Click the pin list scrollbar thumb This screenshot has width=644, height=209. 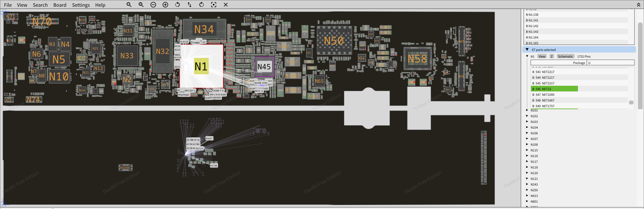(x=631, y=102)
